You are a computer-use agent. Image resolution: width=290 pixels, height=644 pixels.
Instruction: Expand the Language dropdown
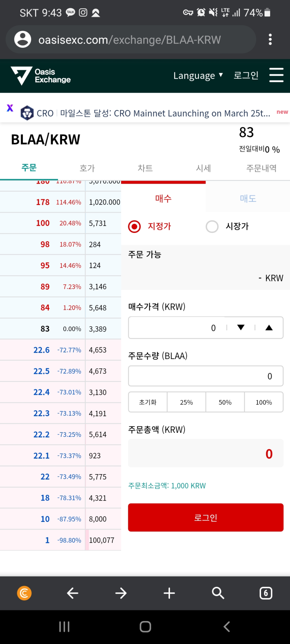(198, 75)
